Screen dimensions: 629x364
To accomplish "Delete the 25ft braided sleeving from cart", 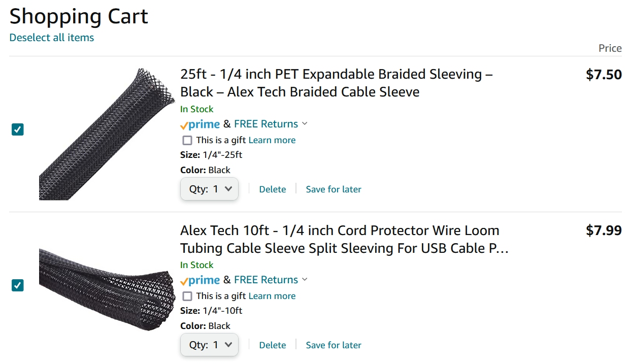I will coord(273,189).
